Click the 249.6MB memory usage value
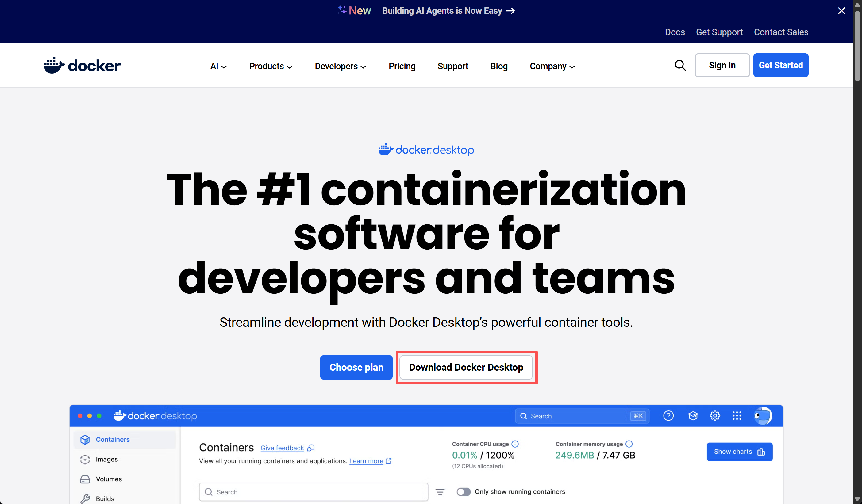The image size is (862, 504). [x=574, y=455]
